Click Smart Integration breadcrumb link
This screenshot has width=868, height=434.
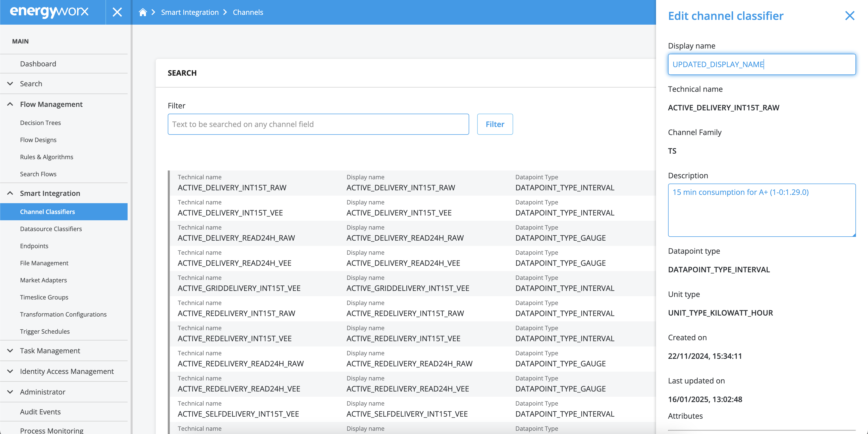(190, 13)
